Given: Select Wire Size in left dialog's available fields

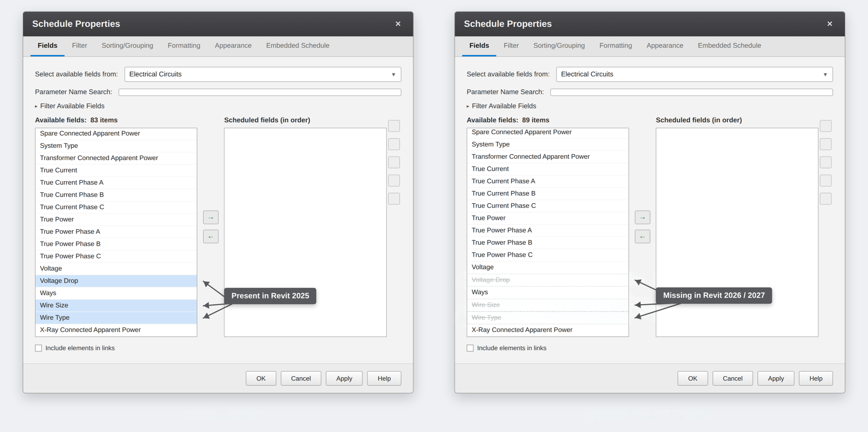Looking at the screenshot, I should pyautogui.click(x=116, y=305).
